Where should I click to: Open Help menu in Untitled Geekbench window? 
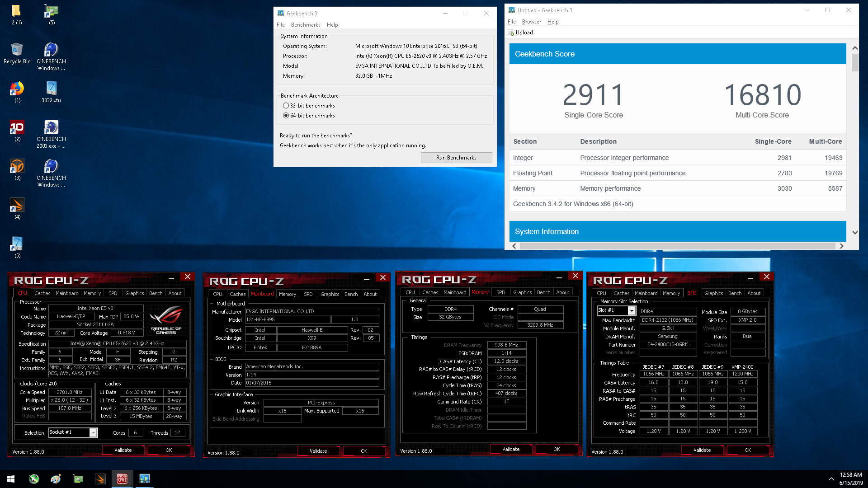point(552,22)
